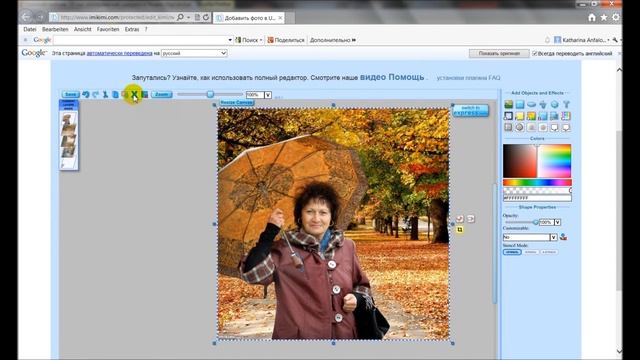Pick a color from the rainbow spectrum square

tap(555, 161)
